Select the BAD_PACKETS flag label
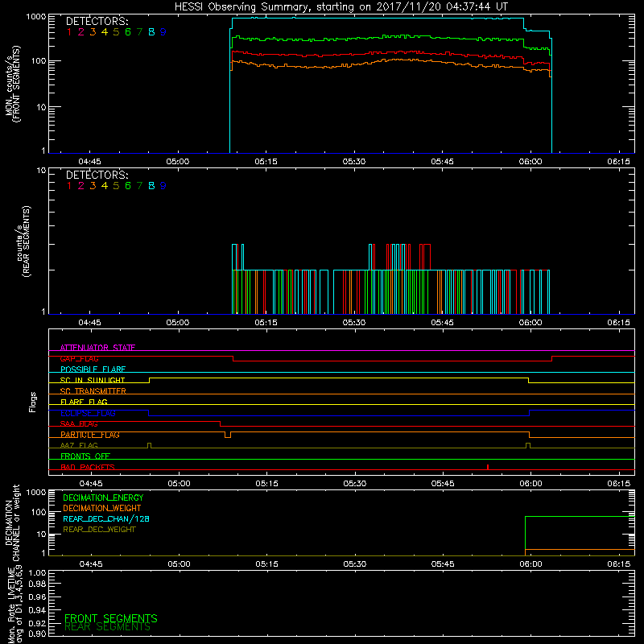644x644 pixels. point(88,467)
